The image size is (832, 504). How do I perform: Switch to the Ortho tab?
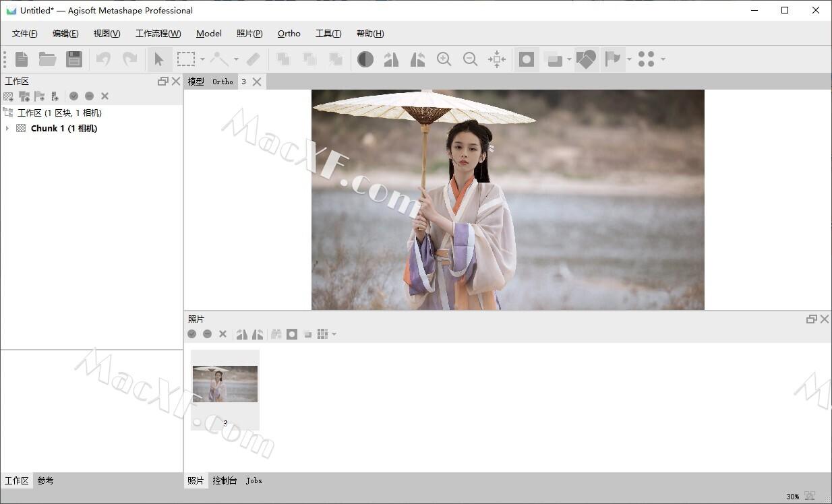(x=222, y=82)
